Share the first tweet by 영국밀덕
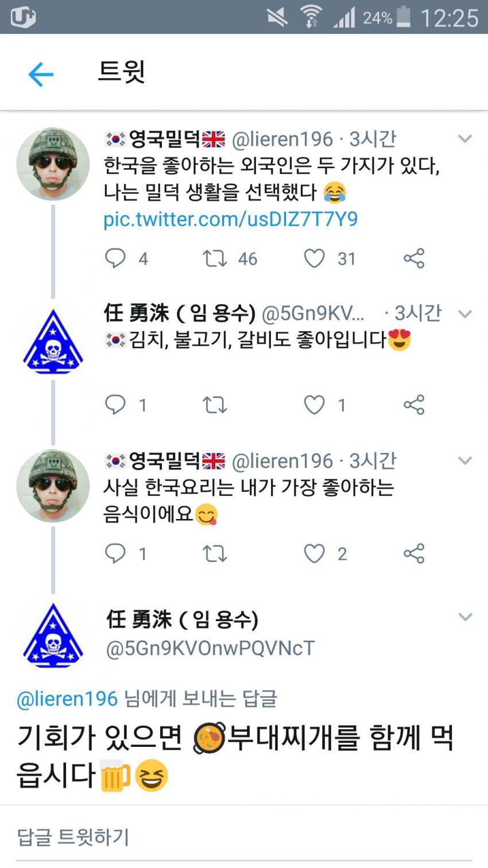The width and height of the screenshot is (488, 868). point(414,258)
